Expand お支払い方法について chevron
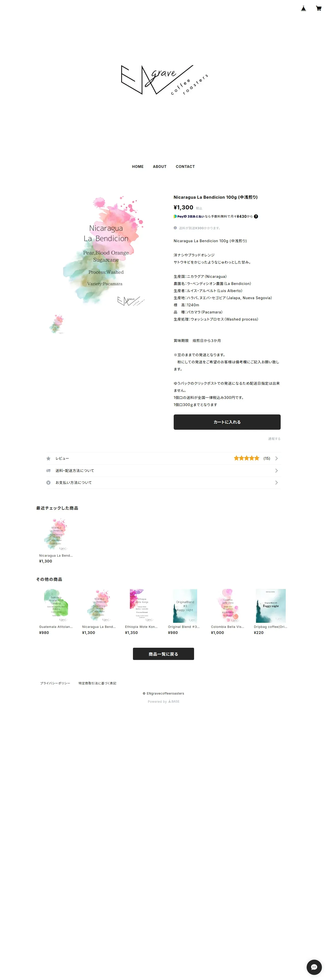The image size is (327, 980). point(276,482)
